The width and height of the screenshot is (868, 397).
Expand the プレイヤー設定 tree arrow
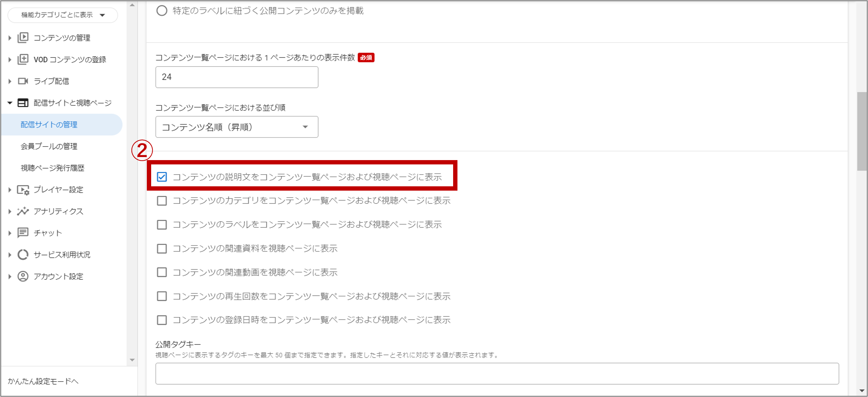10,190
